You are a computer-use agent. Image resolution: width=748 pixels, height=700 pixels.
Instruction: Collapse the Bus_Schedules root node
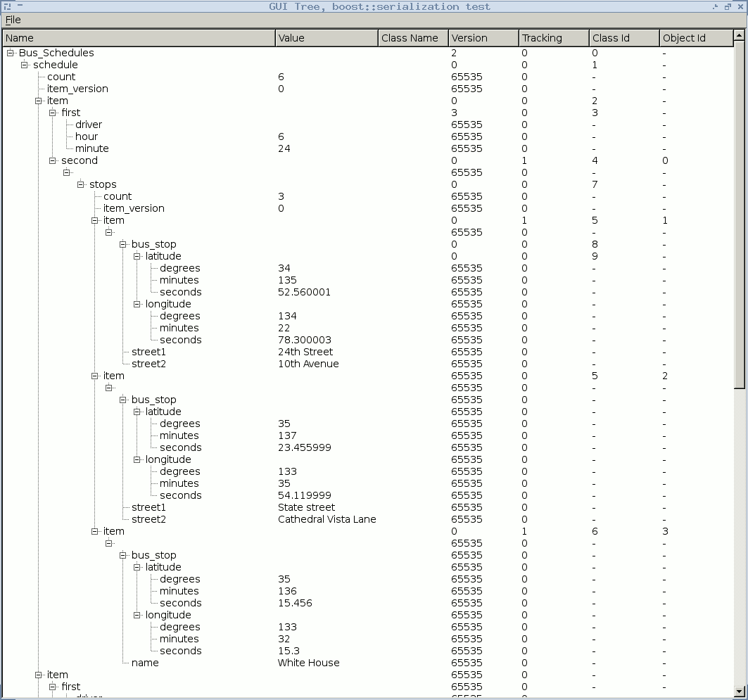(x=11, y=53)
